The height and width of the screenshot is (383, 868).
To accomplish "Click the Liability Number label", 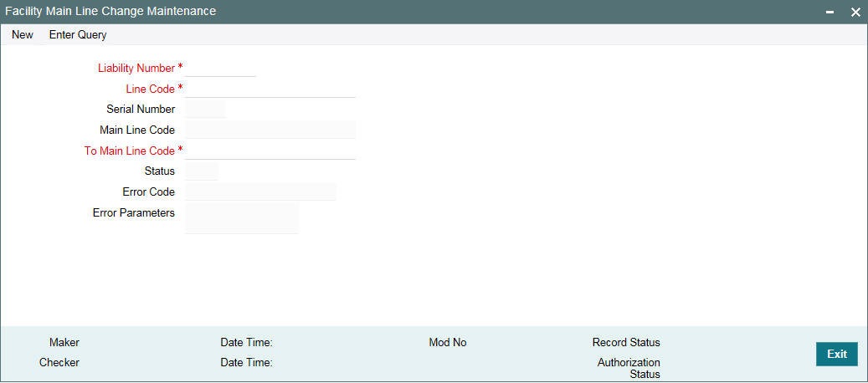I will click(x=136, y=68).
